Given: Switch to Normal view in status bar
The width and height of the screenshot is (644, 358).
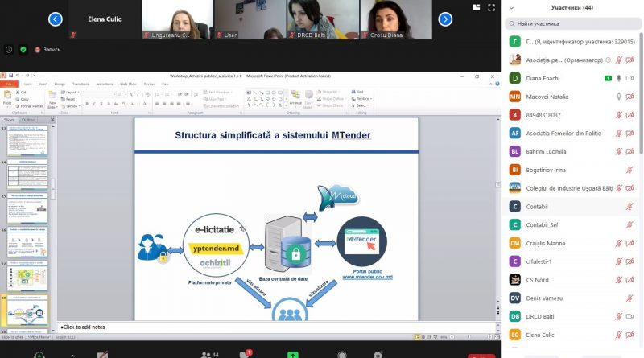Looking at the screenshot, I should pos(417,337).
